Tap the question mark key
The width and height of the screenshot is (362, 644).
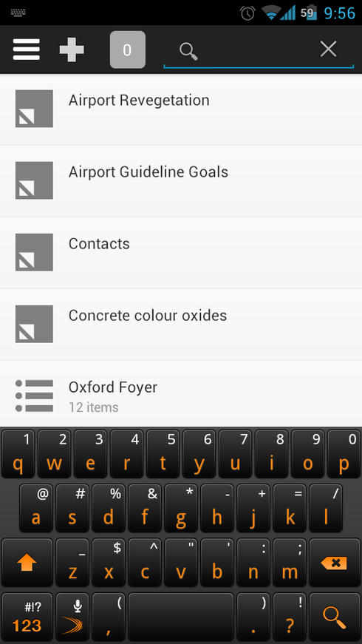pos(290,617)
